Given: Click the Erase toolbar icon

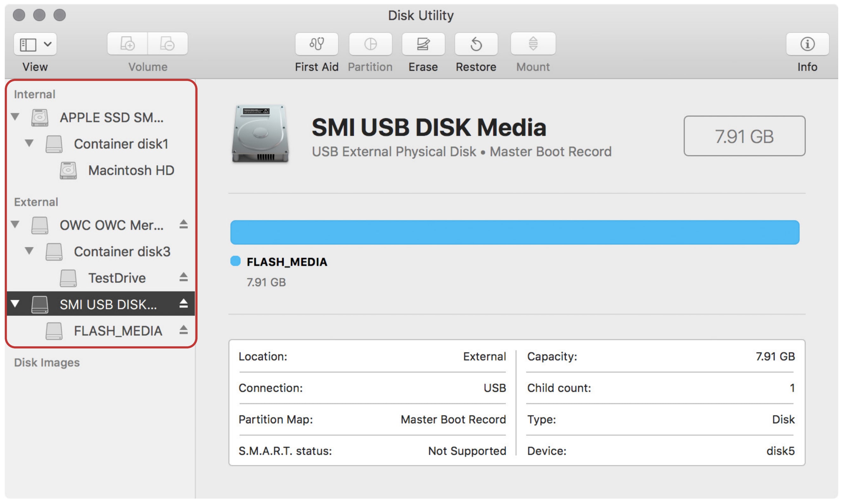Looking at the screenshot, I should coord(423,44).
